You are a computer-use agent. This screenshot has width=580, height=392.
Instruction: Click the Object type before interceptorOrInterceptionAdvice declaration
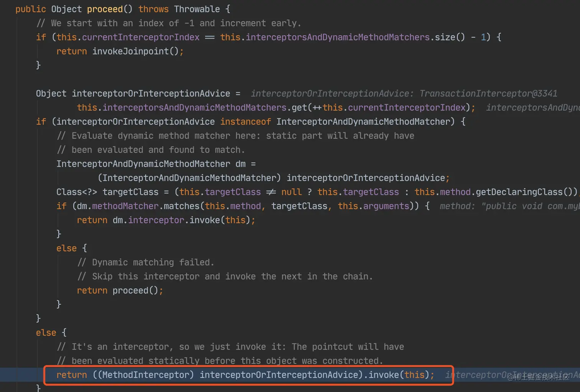(x=51, y=94)
